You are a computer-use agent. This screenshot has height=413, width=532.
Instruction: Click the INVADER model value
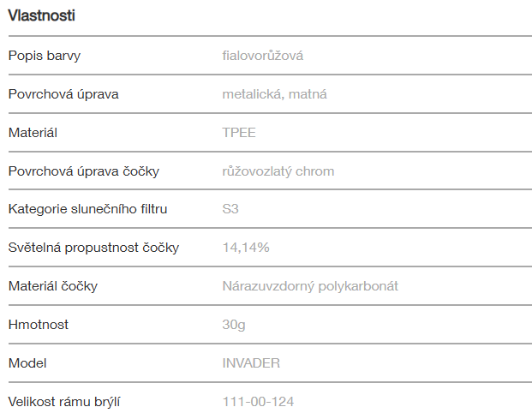251,363
